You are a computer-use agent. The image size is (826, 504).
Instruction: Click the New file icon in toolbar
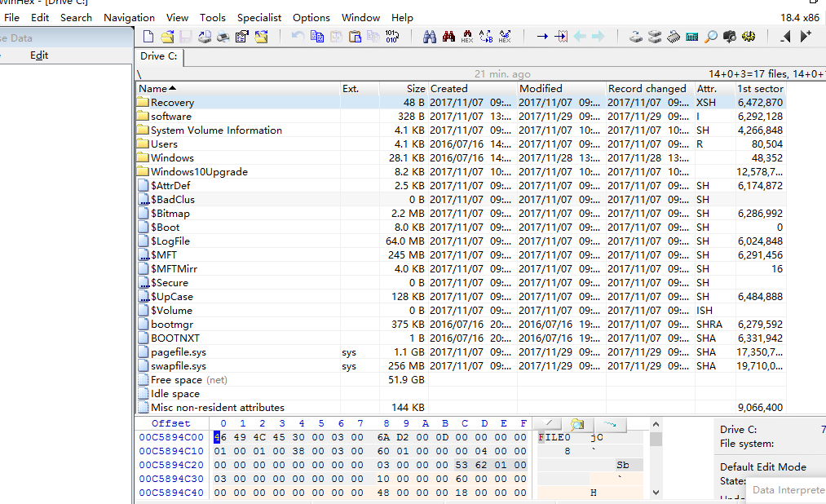148,37
